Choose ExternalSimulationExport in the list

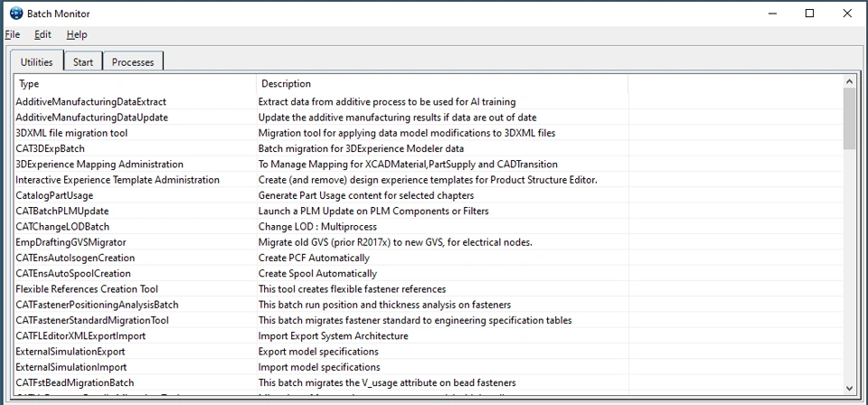[x=71, y=351]
